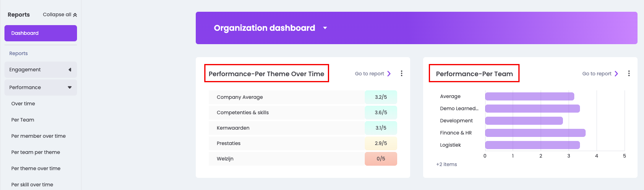Open Per member over time report
This screenshot has height=190, width=644.
click(39, 136)
